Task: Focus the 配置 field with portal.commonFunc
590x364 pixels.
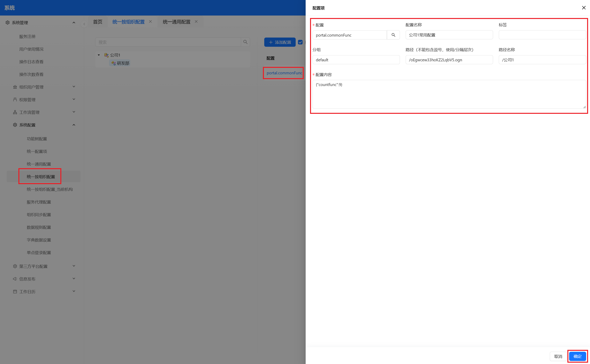Action: [x=350, y=35]
